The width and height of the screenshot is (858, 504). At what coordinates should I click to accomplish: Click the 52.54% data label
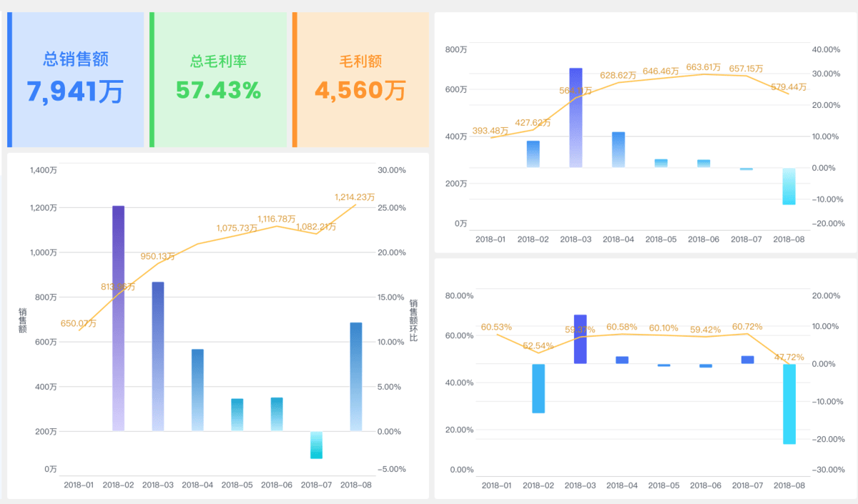tap(538, 346)
